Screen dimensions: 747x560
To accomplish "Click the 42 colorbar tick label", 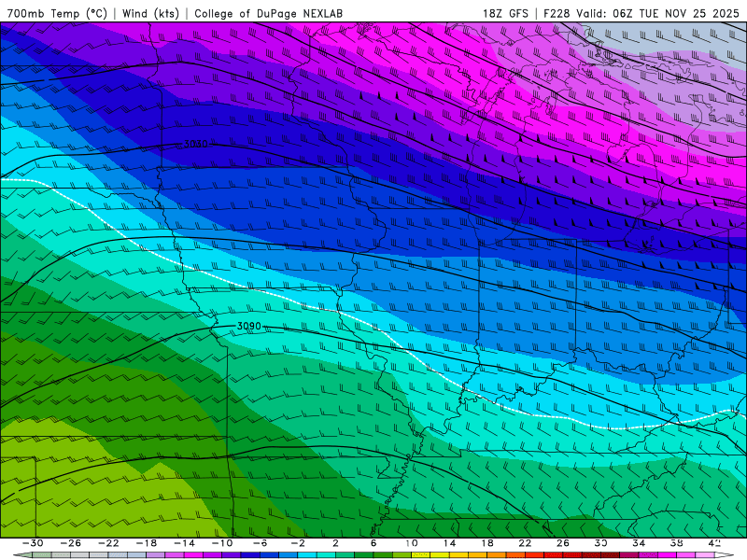I will tap(714, 543).
